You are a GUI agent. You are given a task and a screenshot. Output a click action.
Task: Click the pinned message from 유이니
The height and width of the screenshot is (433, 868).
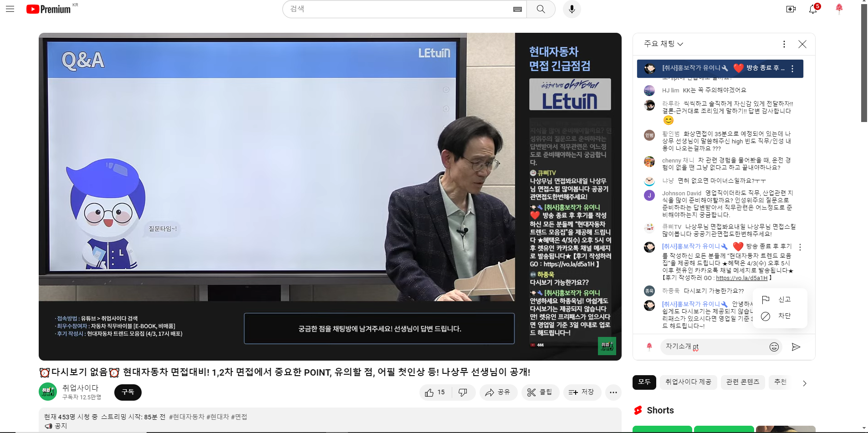pyautogui.click(x=720, y=69)
